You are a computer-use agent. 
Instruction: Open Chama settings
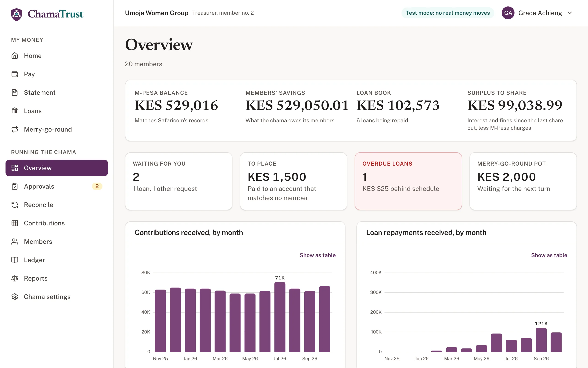[x=57, y=297]
